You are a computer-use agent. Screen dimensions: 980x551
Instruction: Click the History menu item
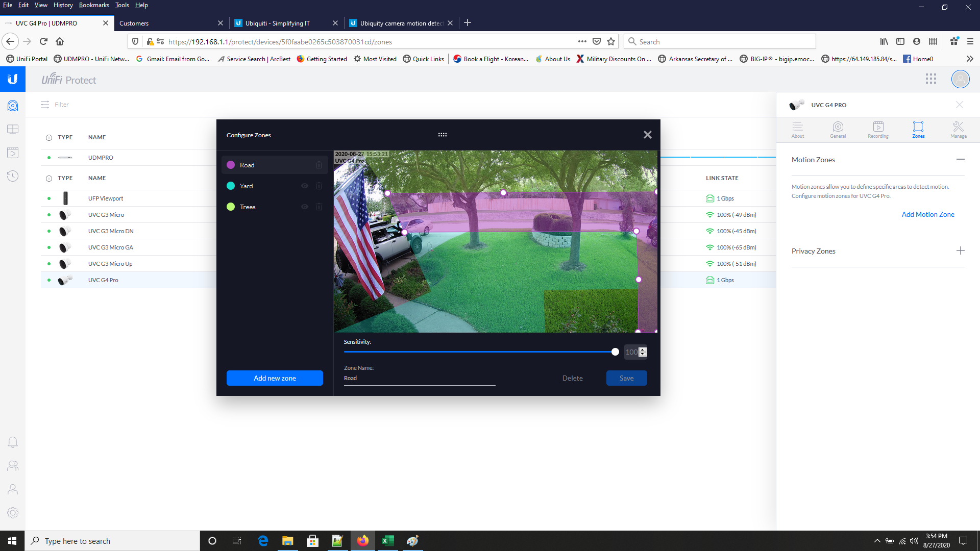tap(63, 6)
